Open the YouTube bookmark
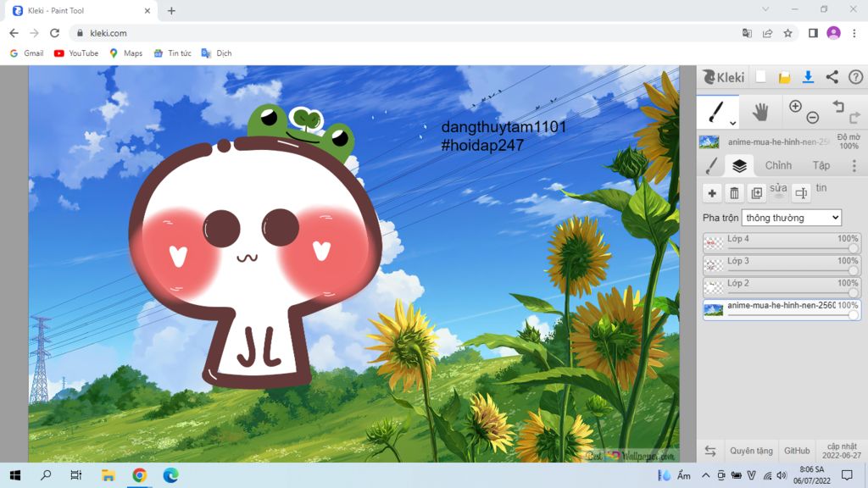The height and width of the screenshot is (488, 868). 76,53
